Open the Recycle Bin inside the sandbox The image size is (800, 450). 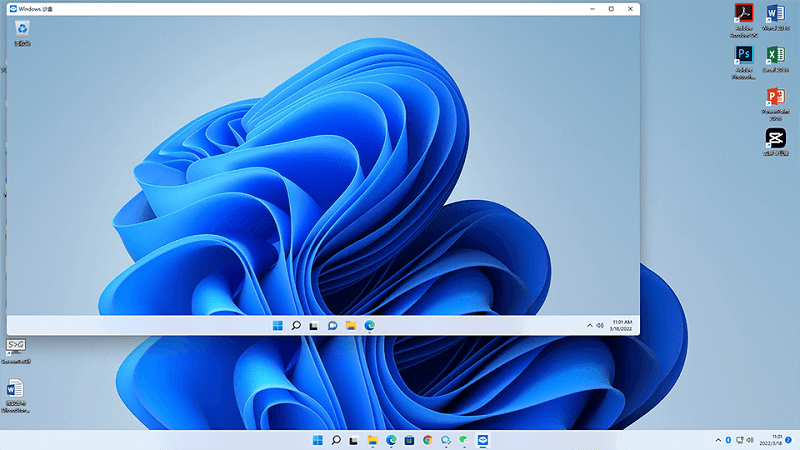tap(22, 30)
